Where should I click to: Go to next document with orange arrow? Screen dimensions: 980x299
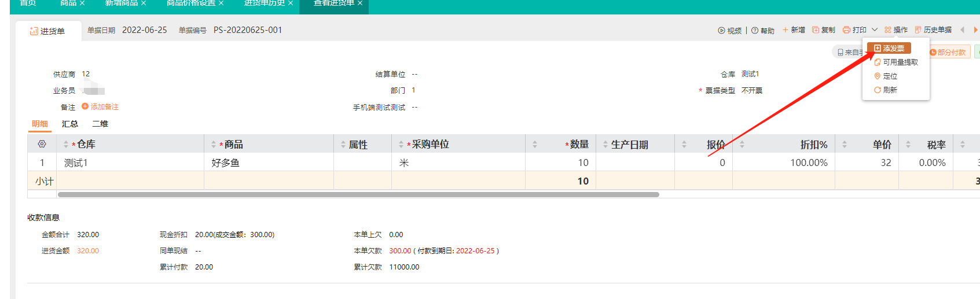(x=975, y=30)
